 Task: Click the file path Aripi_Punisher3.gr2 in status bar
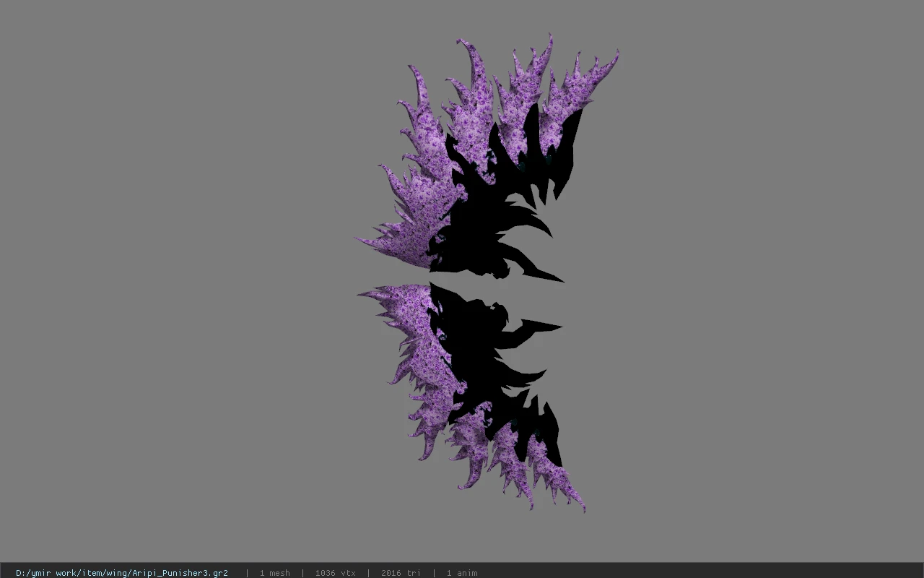click(122, 573)
